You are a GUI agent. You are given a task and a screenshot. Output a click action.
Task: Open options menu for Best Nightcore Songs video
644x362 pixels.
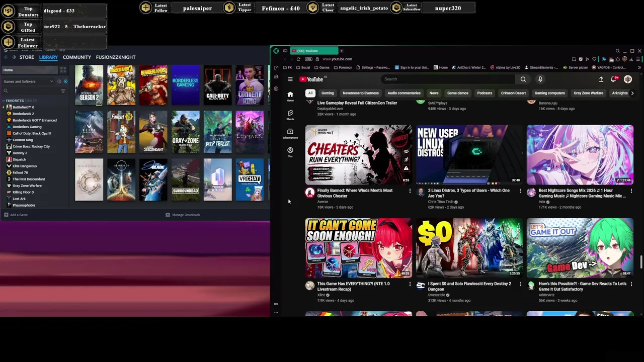(x=631, y=191)
